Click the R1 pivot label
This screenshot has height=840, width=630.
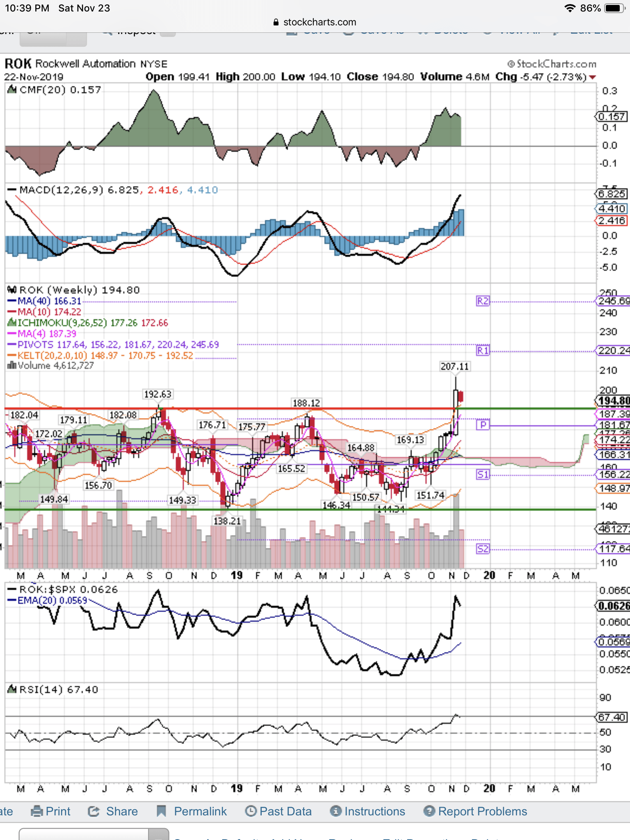483,351
